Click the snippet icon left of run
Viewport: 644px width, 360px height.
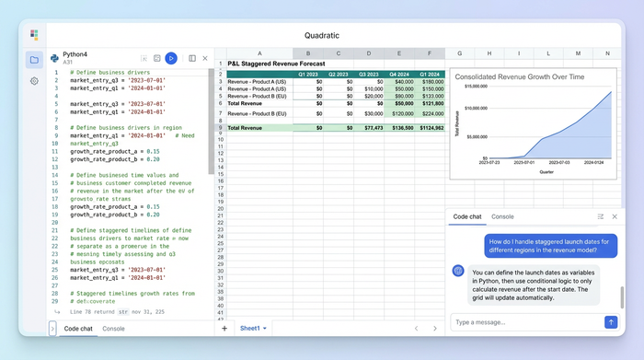157,58
